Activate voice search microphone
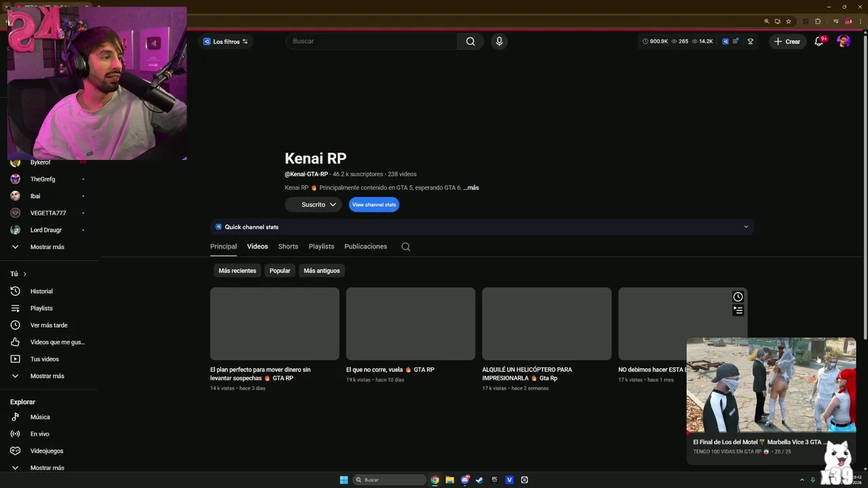 pos(499,41)
